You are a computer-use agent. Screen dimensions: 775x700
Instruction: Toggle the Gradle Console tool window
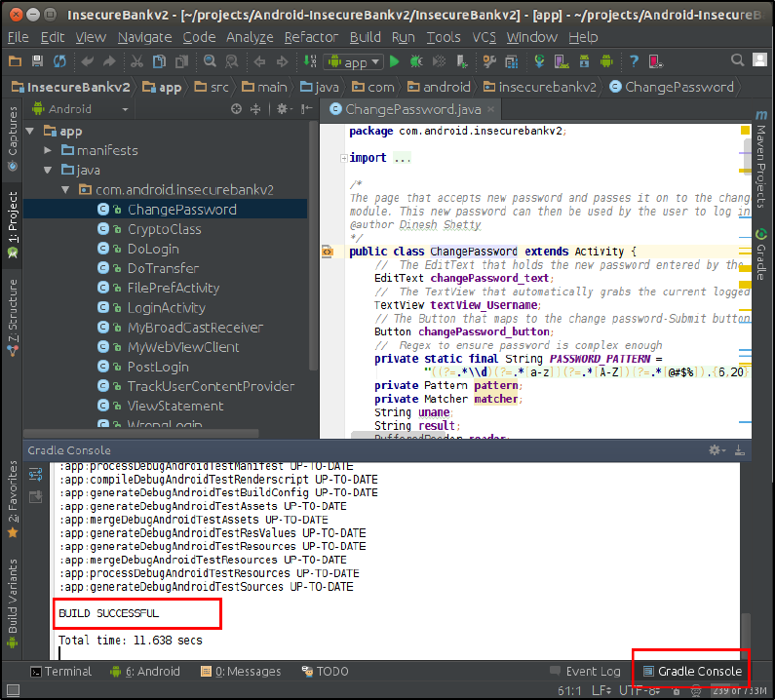coord(690,671)
